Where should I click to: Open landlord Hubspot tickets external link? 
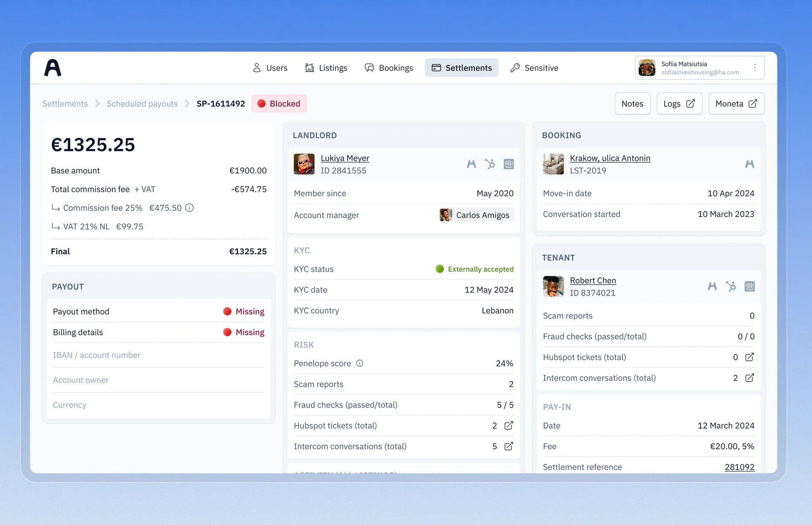click(x=509, y=426)
